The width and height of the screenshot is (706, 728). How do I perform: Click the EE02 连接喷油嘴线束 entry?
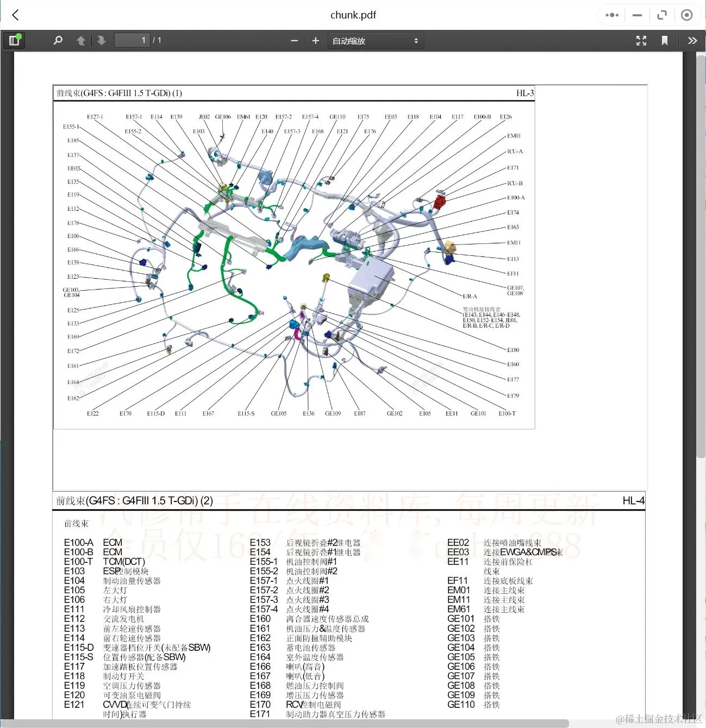[x=494, y=542]
